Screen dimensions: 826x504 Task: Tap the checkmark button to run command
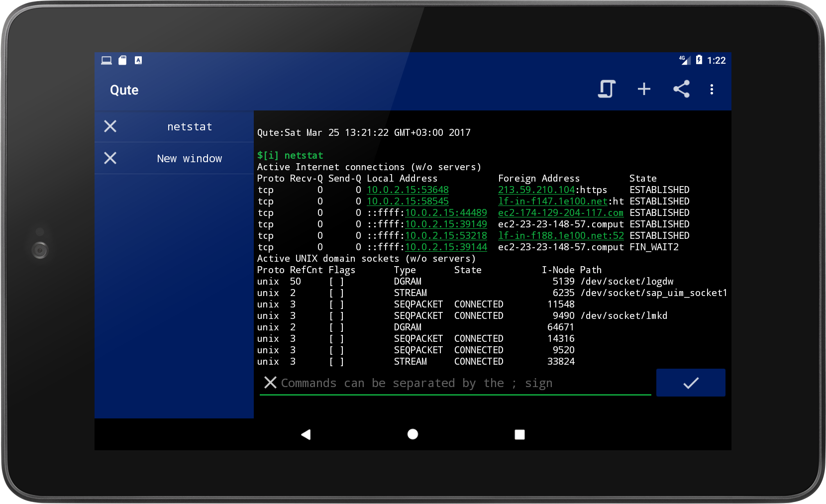tap(691, 383)
